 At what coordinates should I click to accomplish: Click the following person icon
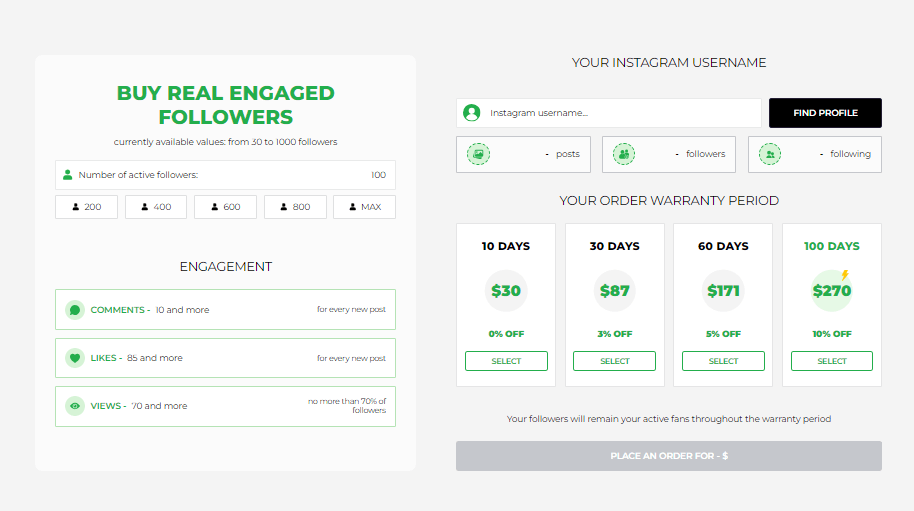(x=770, y=154)
